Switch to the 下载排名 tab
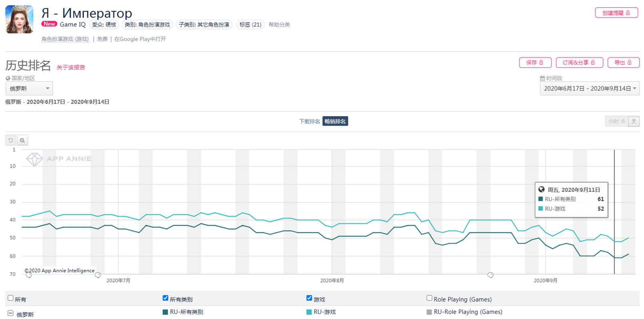644x319 pixels. [x=309, y=121]
